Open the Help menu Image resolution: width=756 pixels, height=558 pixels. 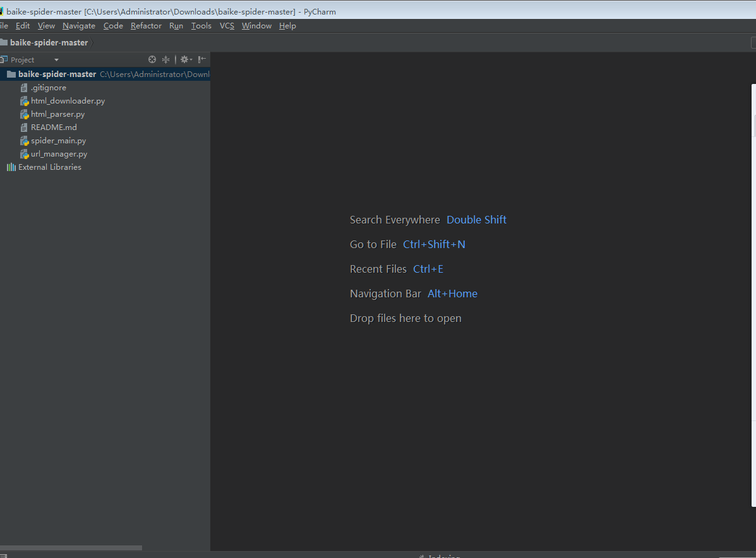point(287,26)
